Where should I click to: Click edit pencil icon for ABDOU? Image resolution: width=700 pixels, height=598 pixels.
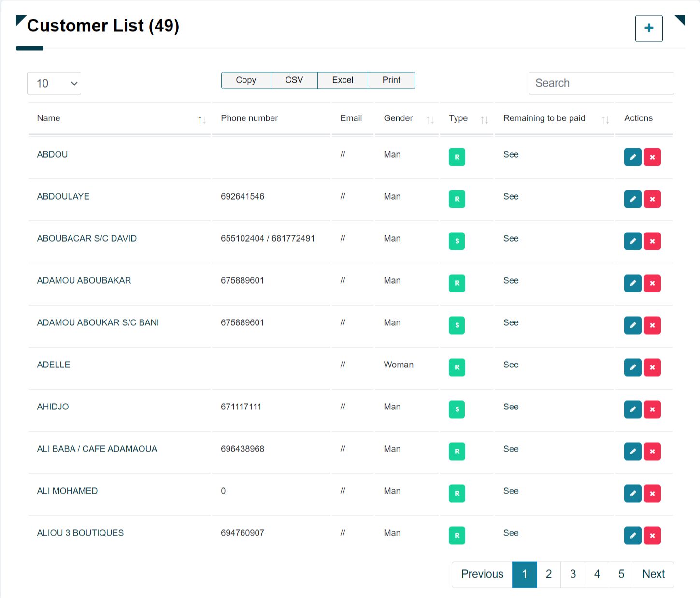point(632,157)
